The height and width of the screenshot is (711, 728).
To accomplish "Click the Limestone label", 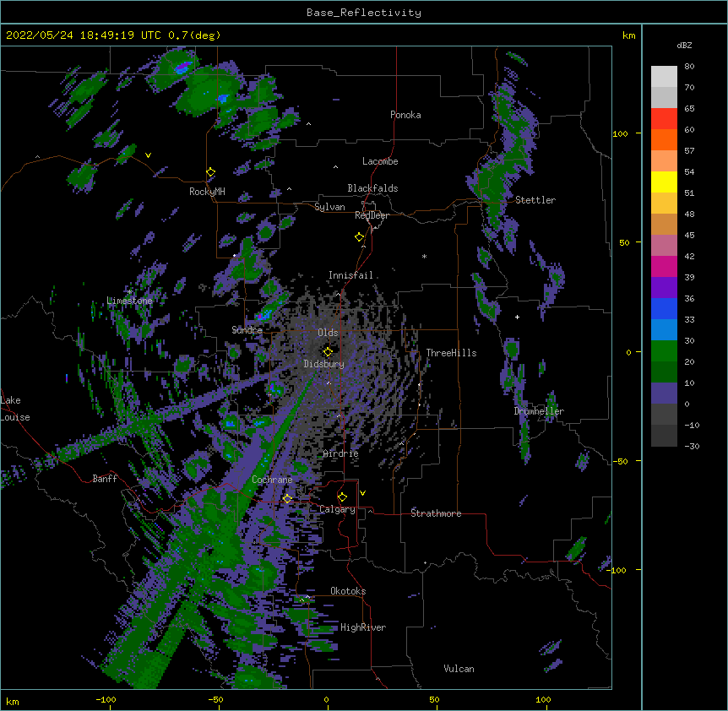I will tap(129, 301).
